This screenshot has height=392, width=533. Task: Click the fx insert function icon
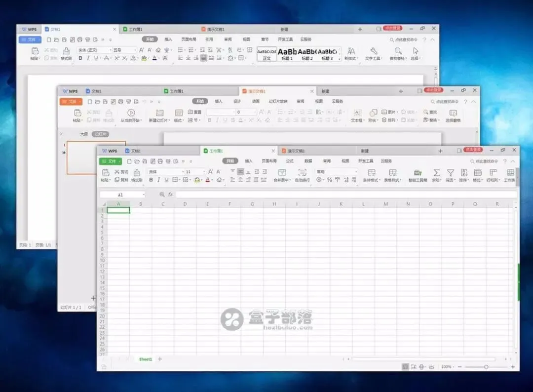coord(170,195)
